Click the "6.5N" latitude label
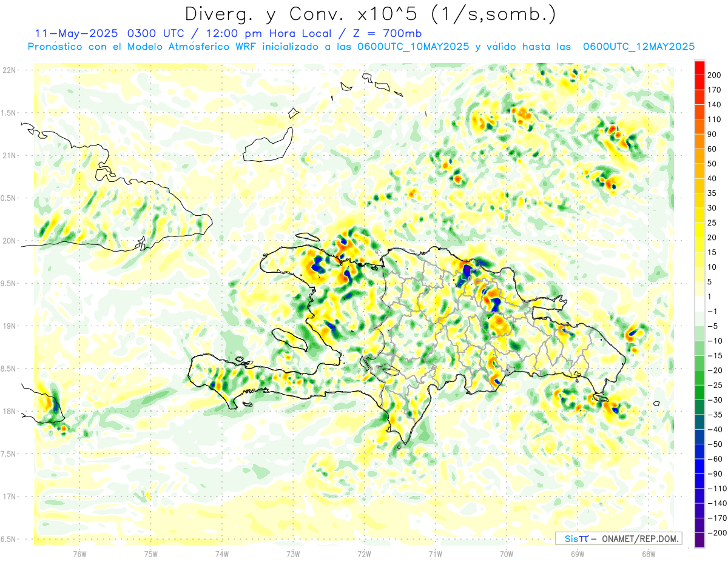The image size is (728, 562). 8,539
